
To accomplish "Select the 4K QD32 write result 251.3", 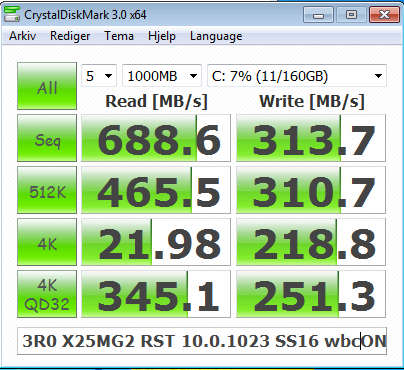I will [311, 294].
